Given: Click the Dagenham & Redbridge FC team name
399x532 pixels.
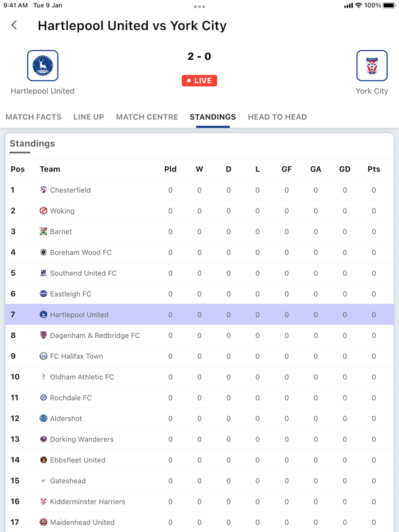Looking at the screenshot, I should [x=96, y=335].
